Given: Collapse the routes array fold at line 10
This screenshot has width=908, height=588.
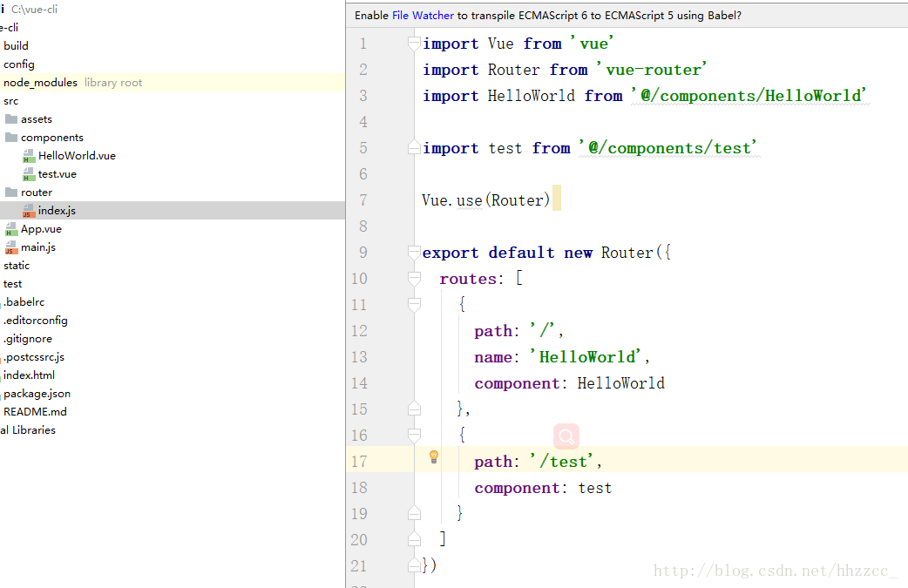Looking at the screenshot, I should (414, 279).
